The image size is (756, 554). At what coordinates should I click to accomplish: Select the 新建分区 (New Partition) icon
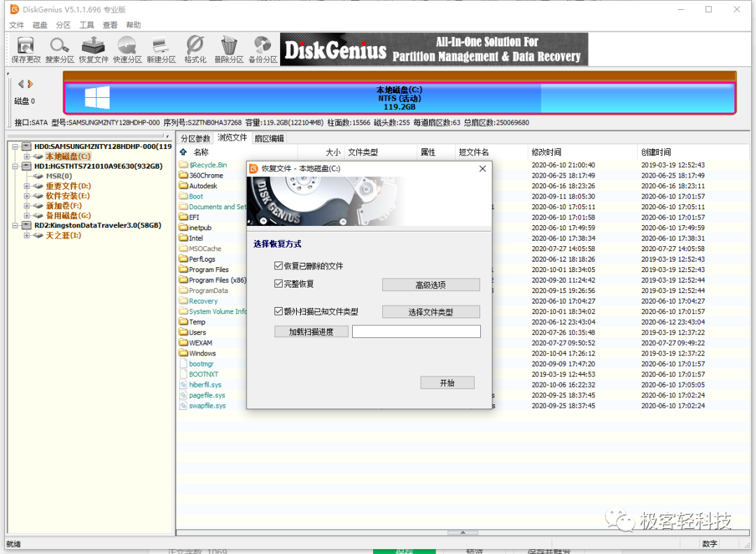pos(160,49)
